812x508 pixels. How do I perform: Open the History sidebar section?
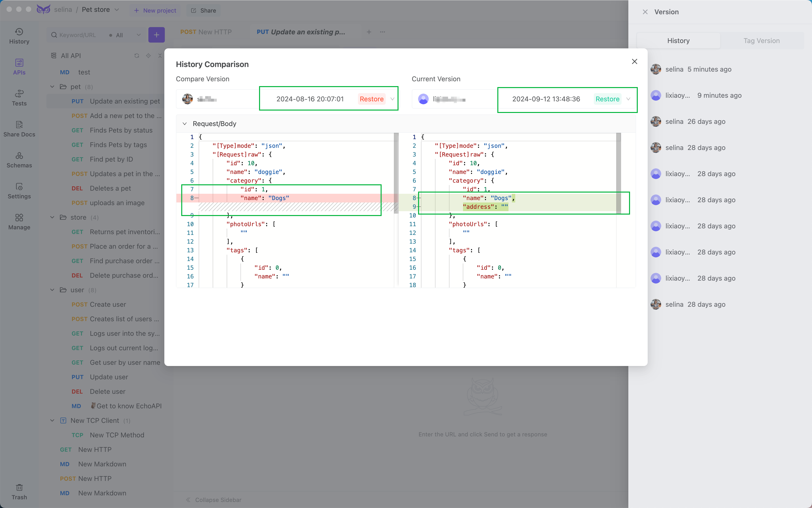click(x=19, y=36)
